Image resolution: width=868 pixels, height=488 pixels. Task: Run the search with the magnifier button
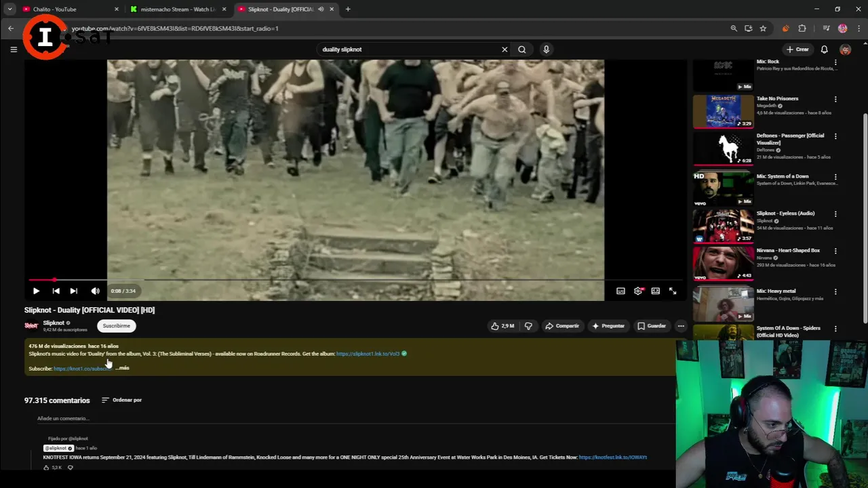pyautogui.click(x=522, y=49)
